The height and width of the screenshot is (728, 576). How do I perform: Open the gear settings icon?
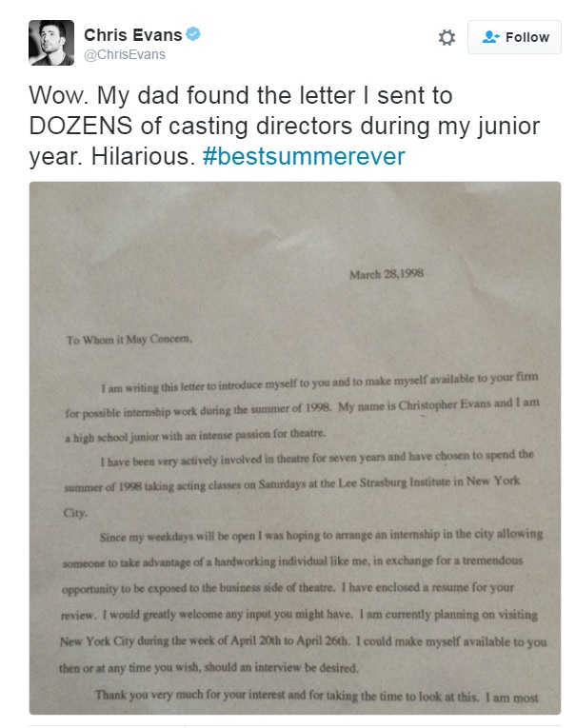click(447, 38)
